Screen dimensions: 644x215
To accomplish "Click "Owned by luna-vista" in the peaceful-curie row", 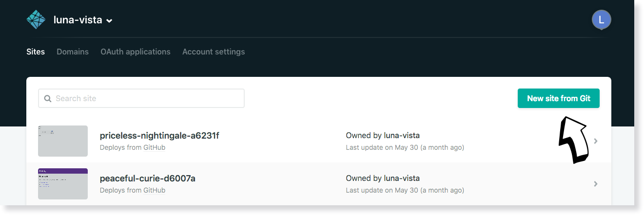I will coord(383,179).
